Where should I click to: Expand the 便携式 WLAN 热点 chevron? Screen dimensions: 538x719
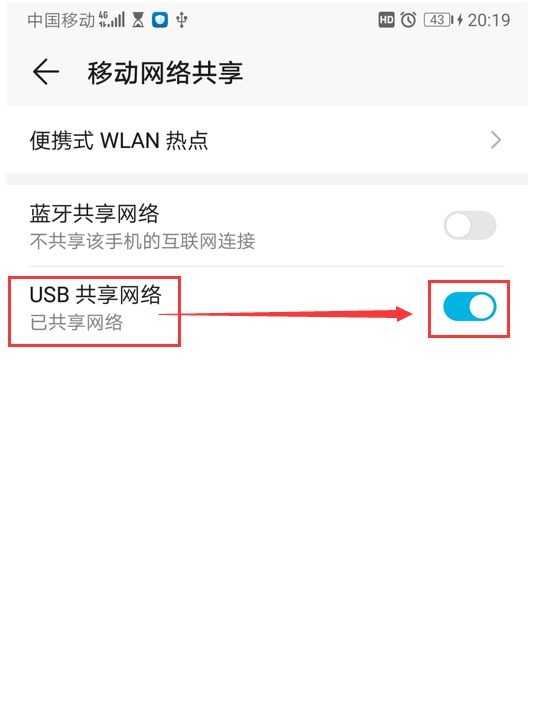coord(496,140)
